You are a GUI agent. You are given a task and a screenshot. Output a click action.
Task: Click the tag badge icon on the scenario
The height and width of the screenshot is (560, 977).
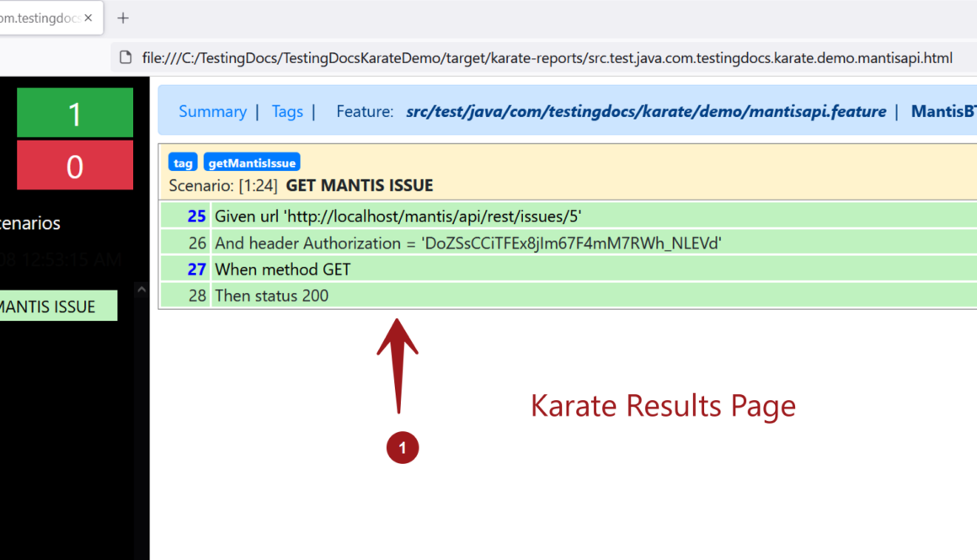point(183,162)
